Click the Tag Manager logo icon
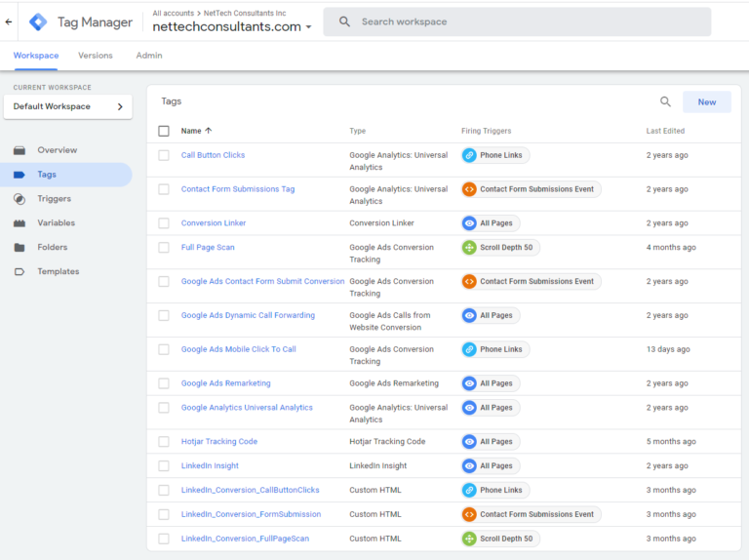Viewport: 749px width, 560px height. click(x=38, y=21)
